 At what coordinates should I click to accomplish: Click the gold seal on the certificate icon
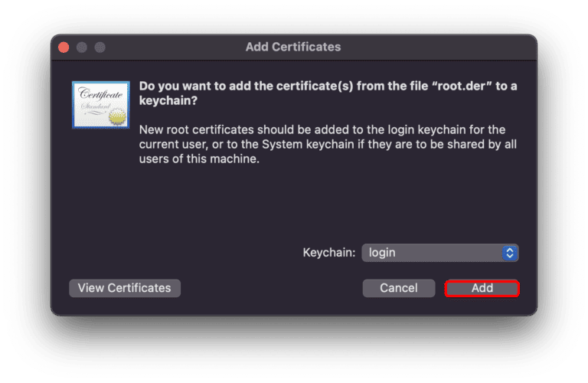pos(116,116)
